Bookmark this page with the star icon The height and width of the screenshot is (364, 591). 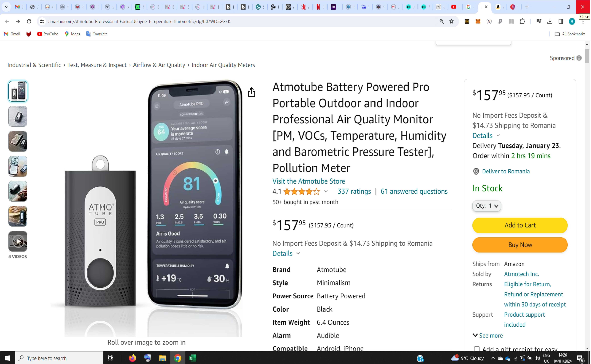click(451, 21)
